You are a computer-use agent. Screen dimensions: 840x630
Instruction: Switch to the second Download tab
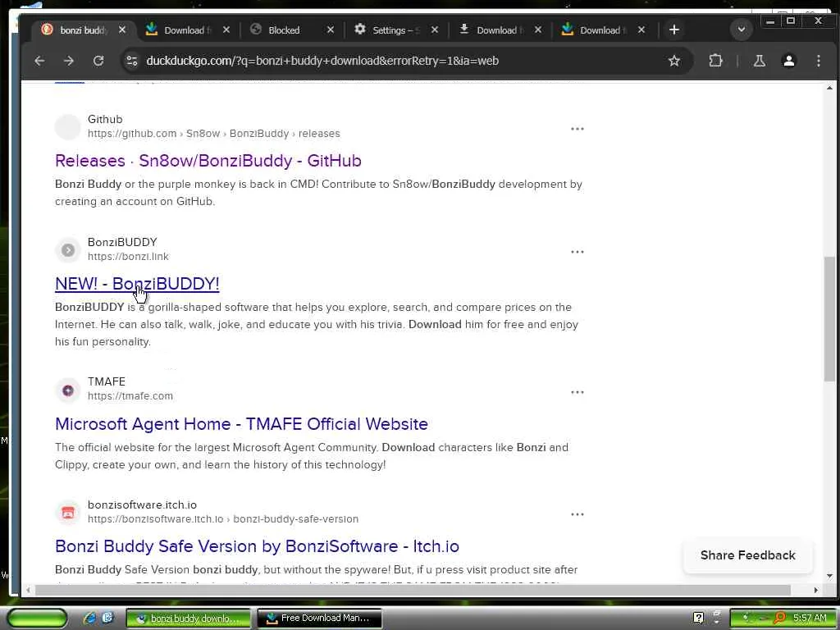[x=498, y=30]
